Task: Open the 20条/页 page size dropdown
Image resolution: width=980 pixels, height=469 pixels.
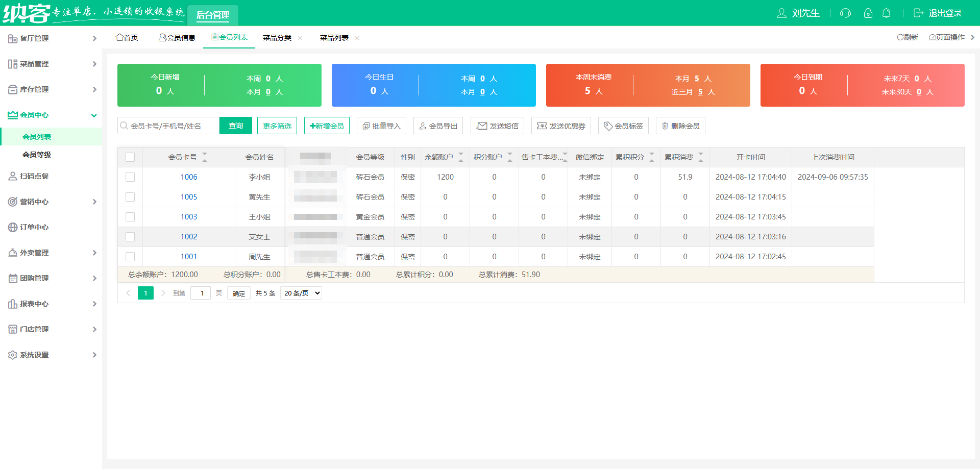Action: coord(301,293)
